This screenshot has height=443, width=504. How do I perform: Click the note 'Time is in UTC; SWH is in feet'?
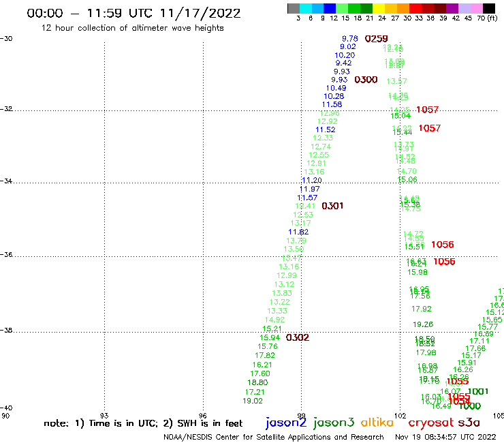point(143,423)
